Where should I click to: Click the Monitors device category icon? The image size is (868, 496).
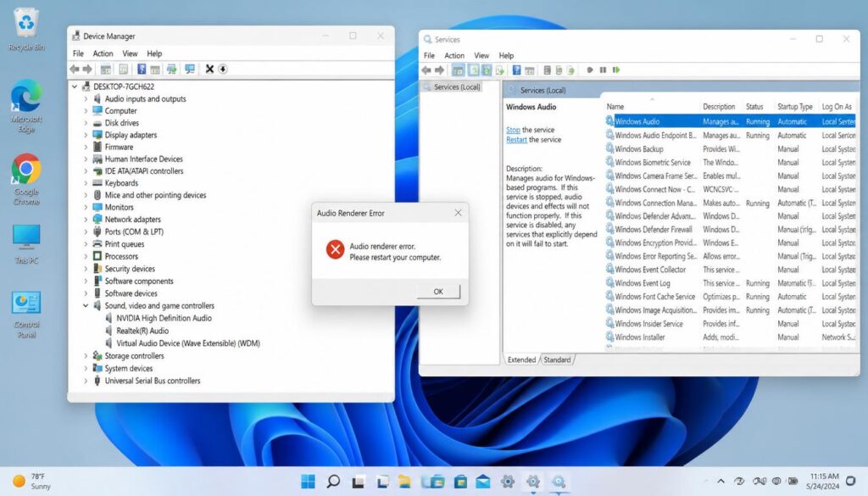97,207
